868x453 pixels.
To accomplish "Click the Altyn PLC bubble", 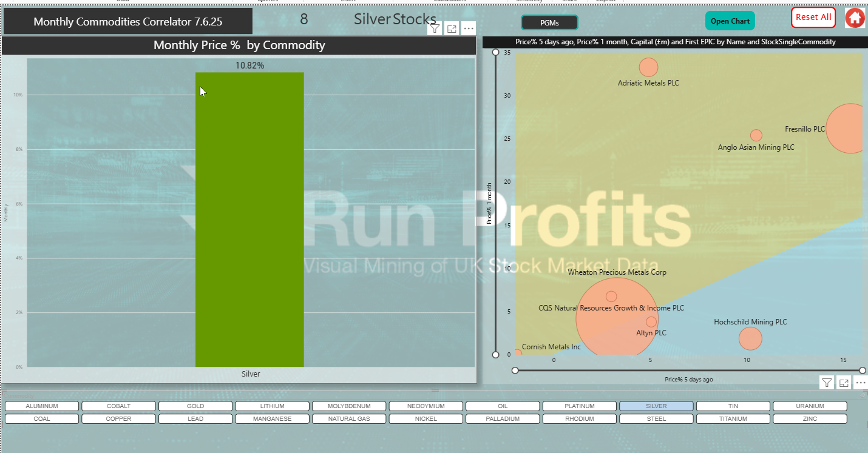I will tap(651, 322).
